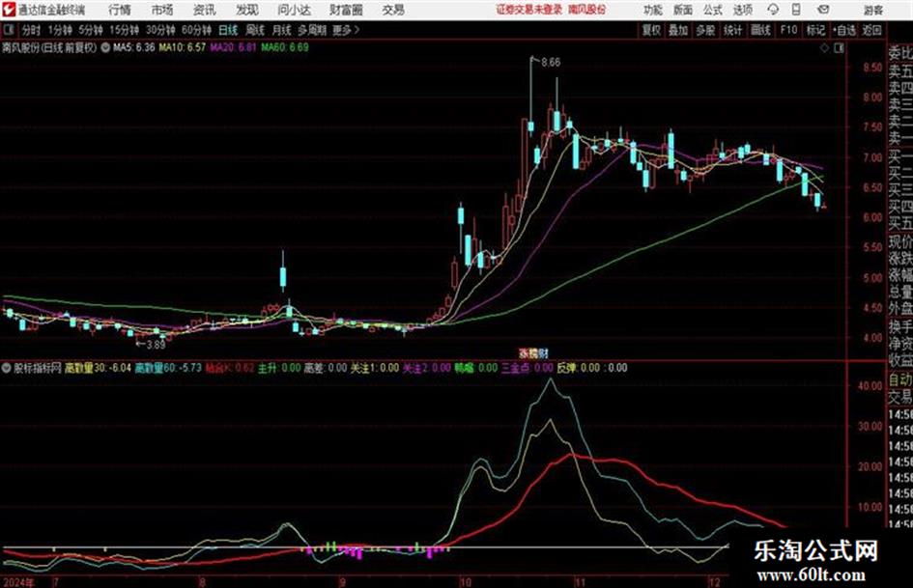The width and height of the screenshot is (913, 588).
Task: Toggle the 自选 watchlist button
Action: pos(843,30)
